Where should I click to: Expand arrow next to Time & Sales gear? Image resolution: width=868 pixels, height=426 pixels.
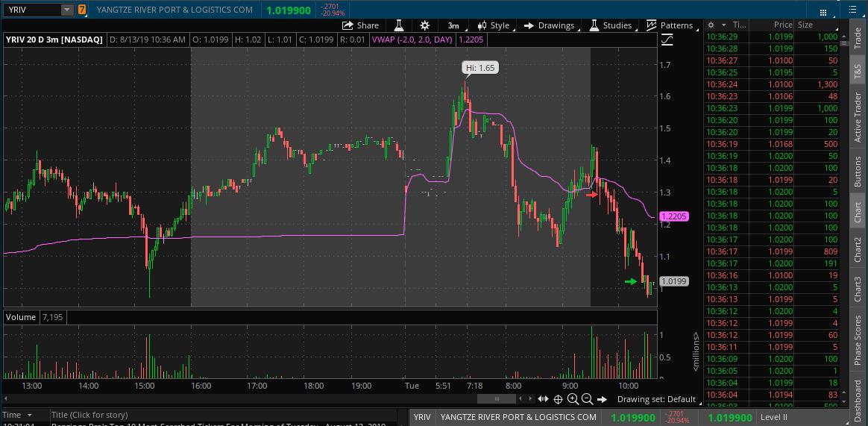tap(723, 25)
